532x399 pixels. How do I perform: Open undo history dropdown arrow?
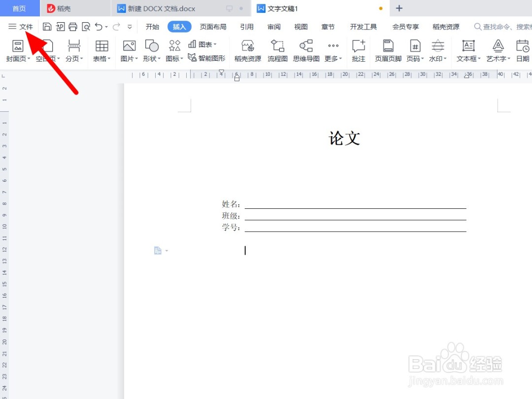click(106, 27)
